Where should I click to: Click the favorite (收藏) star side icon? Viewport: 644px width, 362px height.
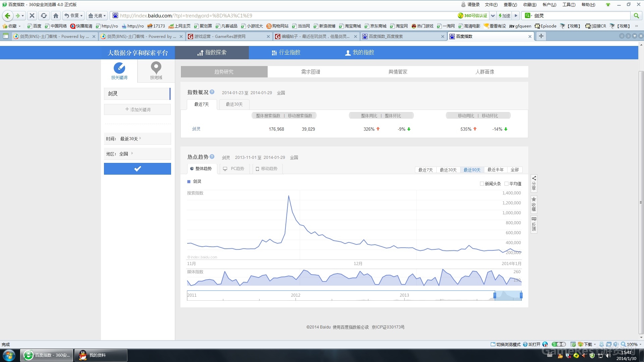point(534,204)
